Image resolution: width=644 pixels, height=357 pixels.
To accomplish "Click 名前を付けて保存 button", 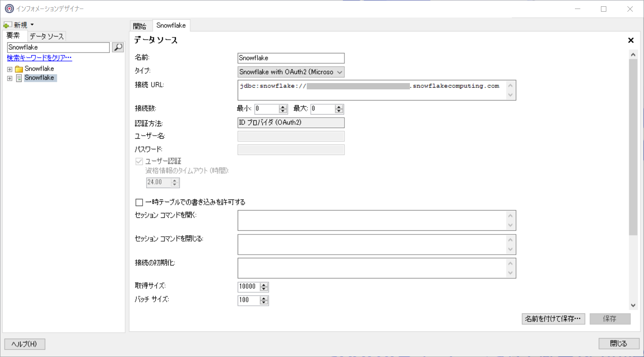I will point(553,319).
